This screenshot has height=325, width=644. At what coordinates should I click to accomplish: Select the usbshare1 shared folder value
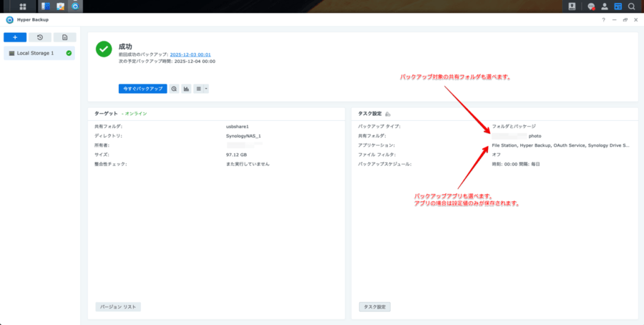pyautogui.click(x=237, y=126)
